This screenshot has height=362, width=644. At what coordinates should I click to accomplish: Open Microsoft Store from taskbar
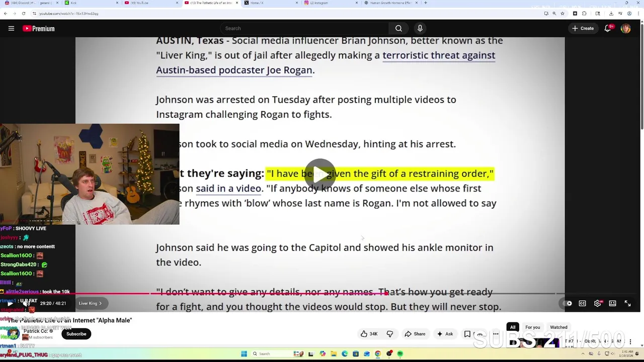click(x=356, y=354)
